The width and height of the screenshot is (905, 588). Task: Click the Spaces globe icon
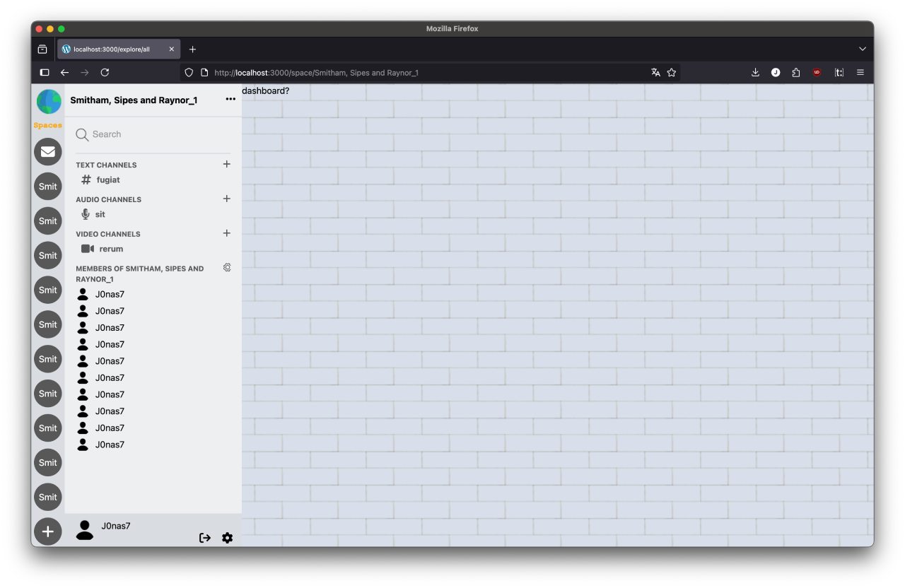pyautogui.click(x=48, y=102)
